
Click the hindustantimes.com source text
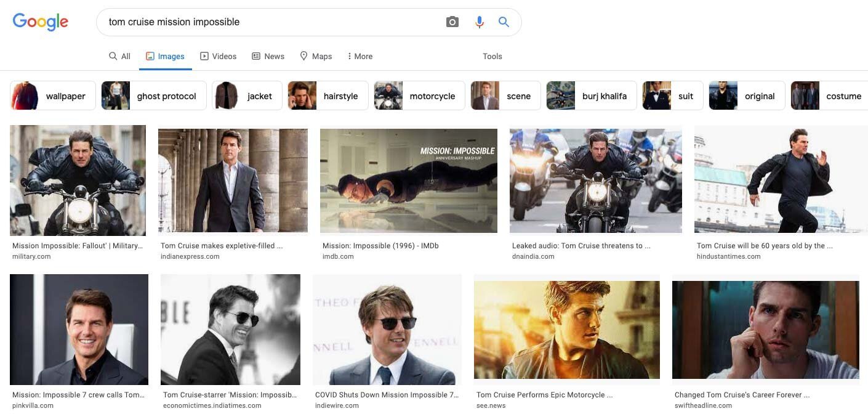729,256
